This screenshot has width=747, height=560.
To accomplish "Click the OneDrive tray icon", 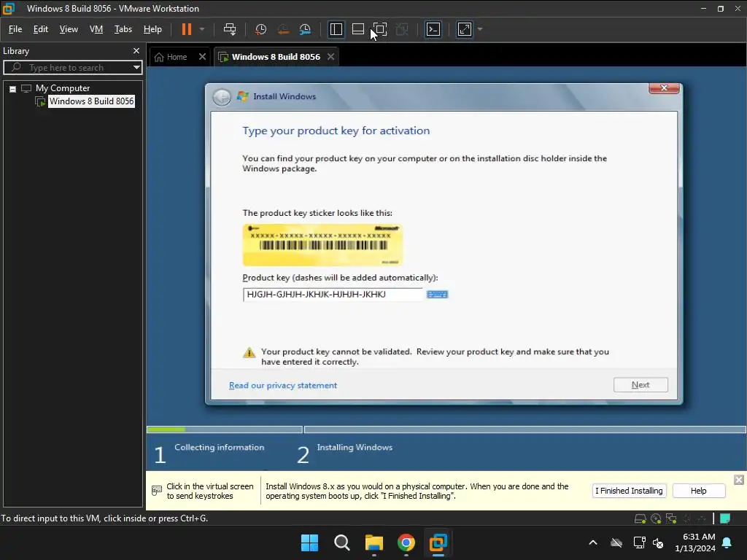I will click(x=616, y=542).
